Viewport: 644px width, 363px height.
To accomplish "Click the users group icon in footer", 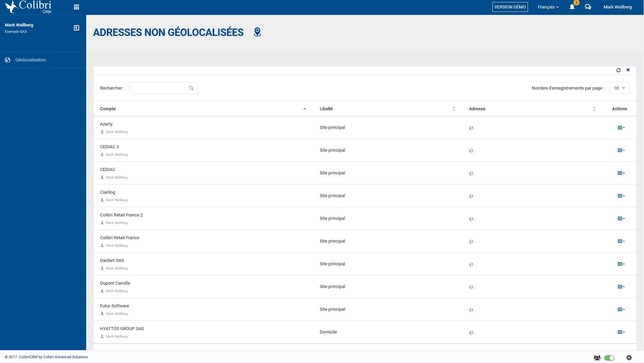I will [597, 358].
